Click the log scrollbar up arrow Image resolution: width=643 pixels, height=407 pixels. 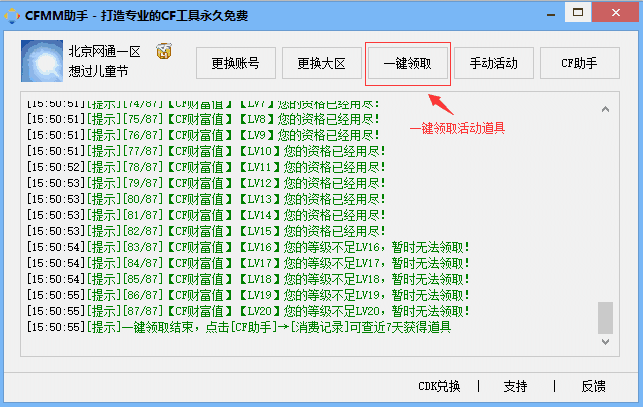[605, 109]
